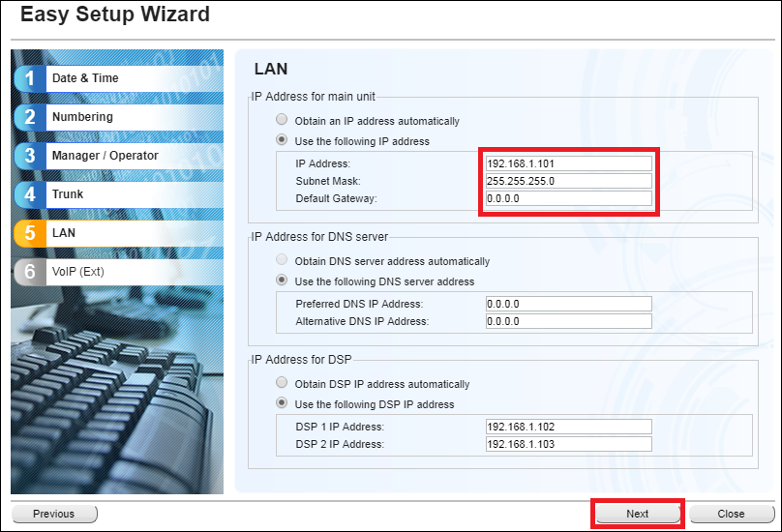The width and height of the screenshot is (782, 532).
Task: Click the "IP Address for DSP" heading
Action: point(301,359)
